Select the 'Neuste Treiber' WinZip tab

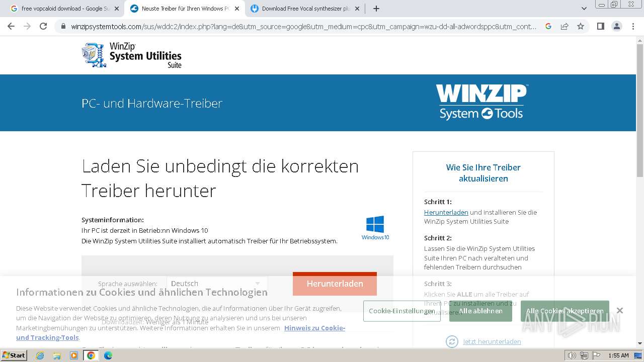[184, 9]
